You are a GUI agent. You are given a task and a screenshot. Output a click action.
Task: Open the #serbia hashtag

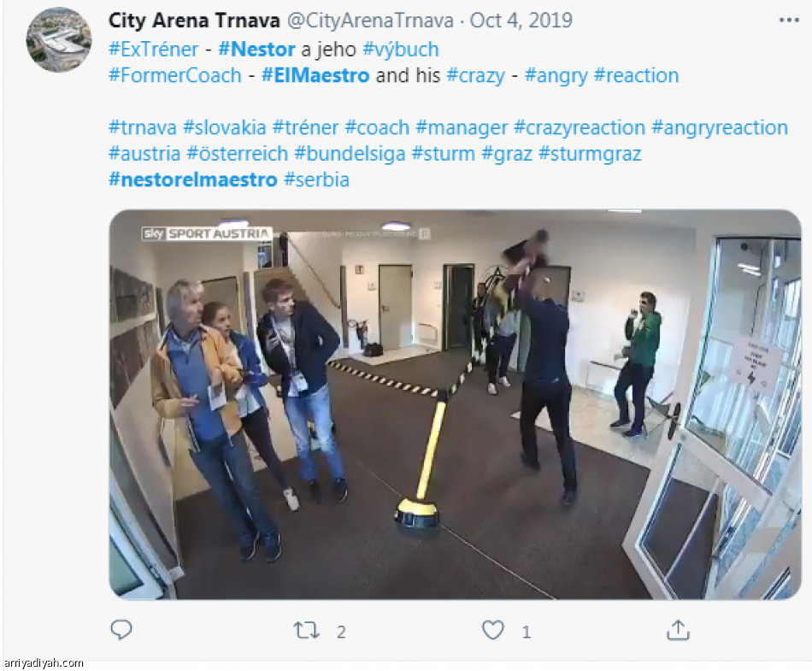(317, 180)
